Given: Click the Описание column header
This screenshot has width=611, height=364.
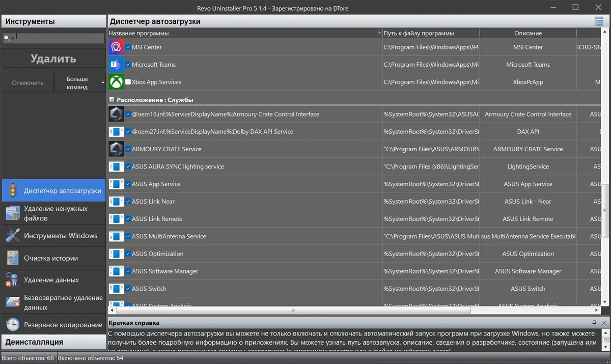Looking at the screenshot, I should point(528,33).
